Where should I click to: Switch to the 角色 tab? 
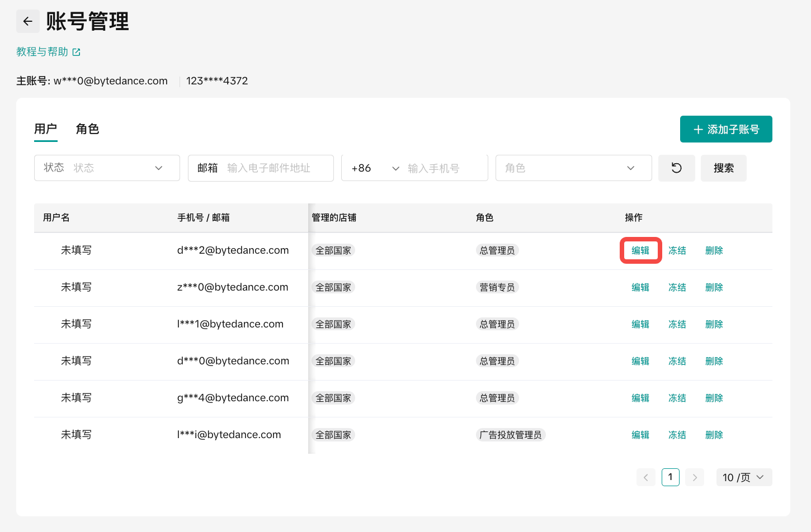click(x=87, y=129)
